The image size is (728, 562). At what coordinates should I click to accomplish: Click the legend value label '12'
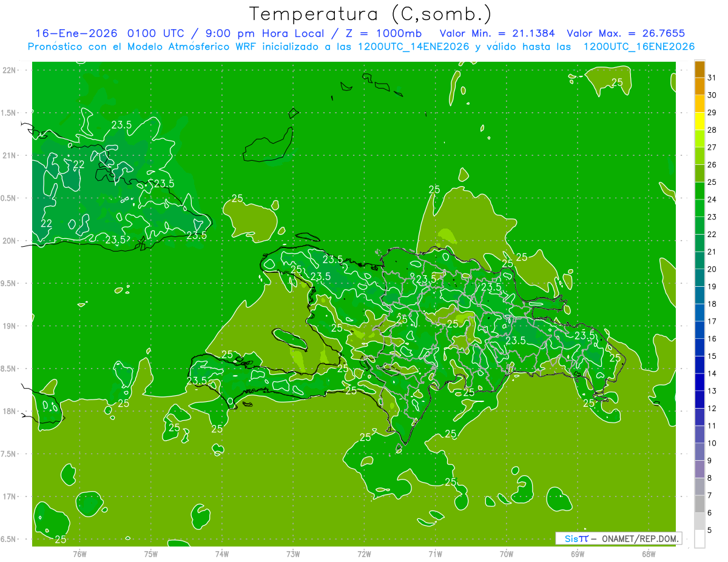tap(712, 408)
